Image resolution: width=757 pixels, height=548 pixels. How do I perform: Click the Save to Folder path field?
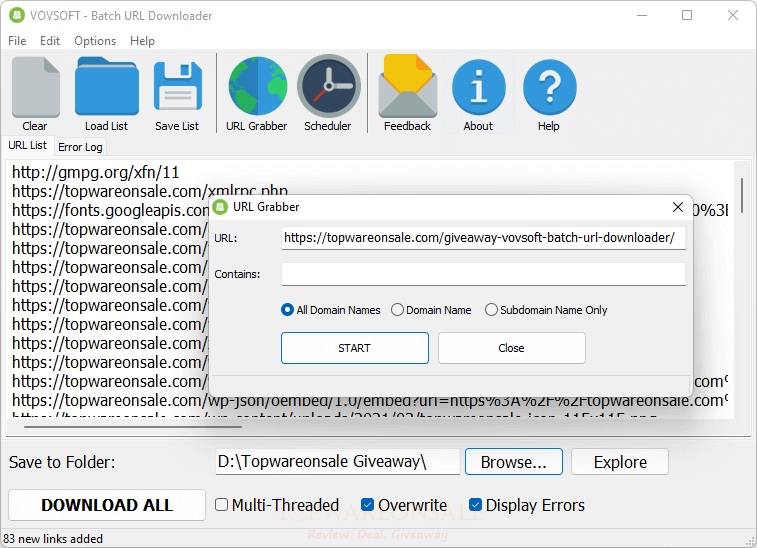(x=337, y=462)
